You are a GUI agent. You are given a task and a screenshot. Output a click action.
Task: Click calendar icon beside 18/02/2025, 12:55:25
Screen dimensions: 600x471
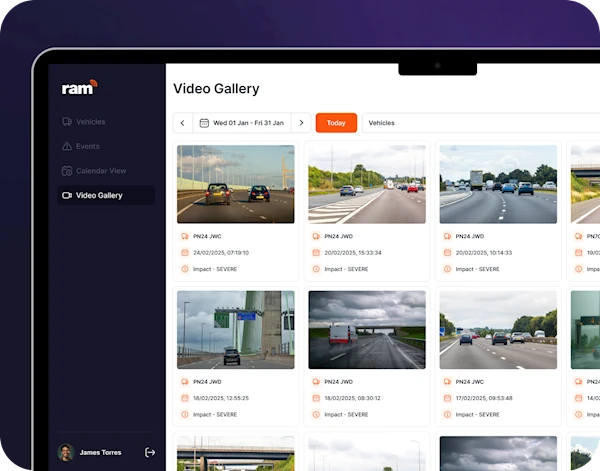[185, 398]
